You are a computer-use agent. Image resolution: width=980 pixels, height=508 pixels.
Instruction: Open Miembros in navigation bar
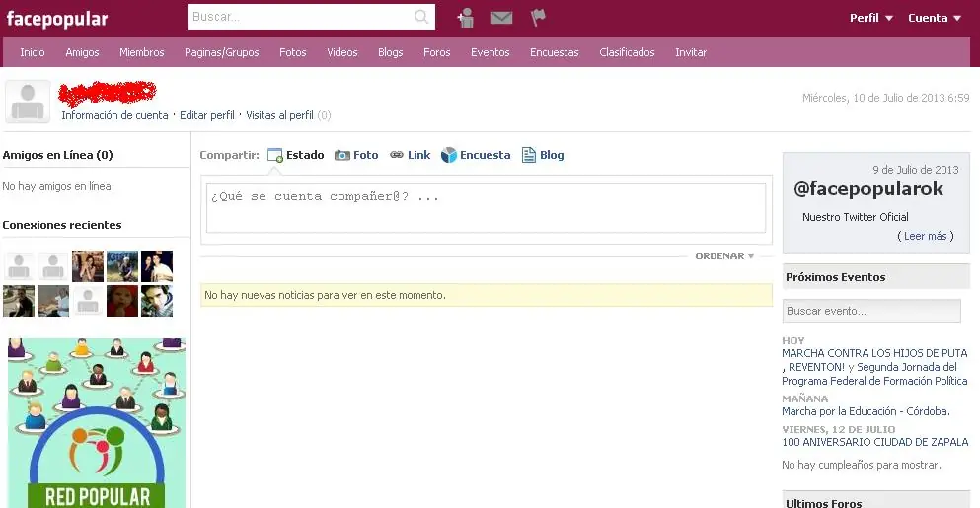click(x=142, y=52)
